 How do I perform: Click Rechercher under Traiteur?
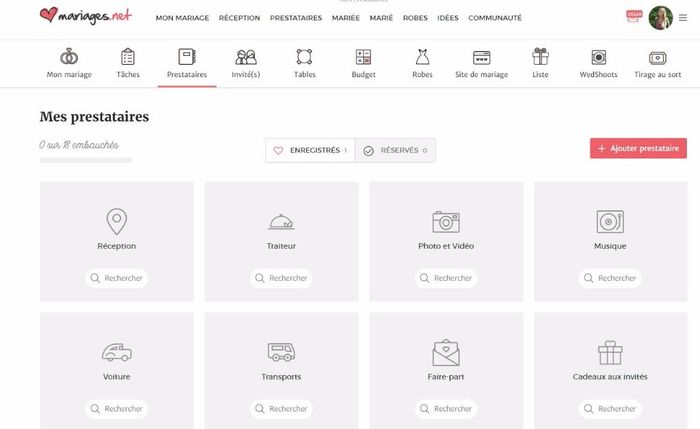point(281,278)
